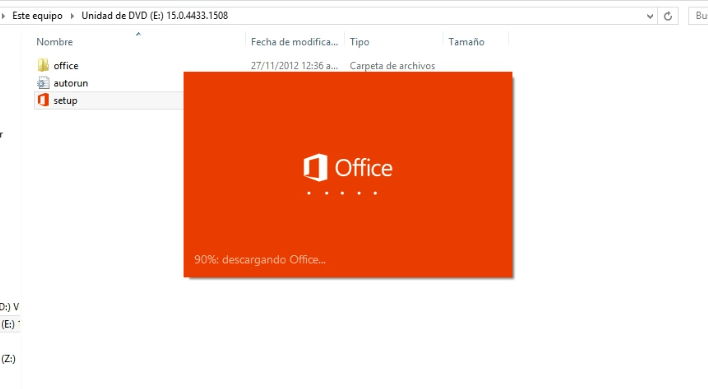The image size is (708, 389).
Task: Click the 27/11/2012 12:36 date cell
Action: pyautogui.click(x=294, y=66)
